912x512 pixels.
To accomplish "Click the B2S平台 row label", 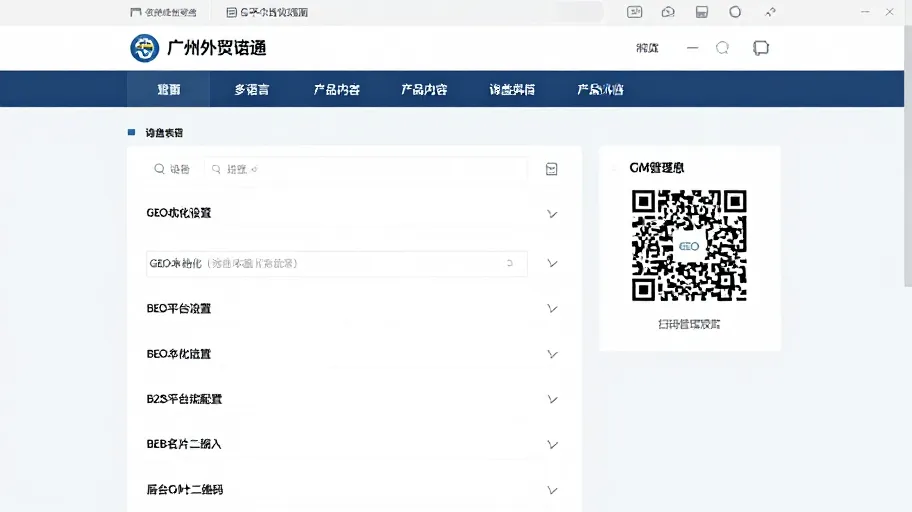I will (x=184, y=399).
